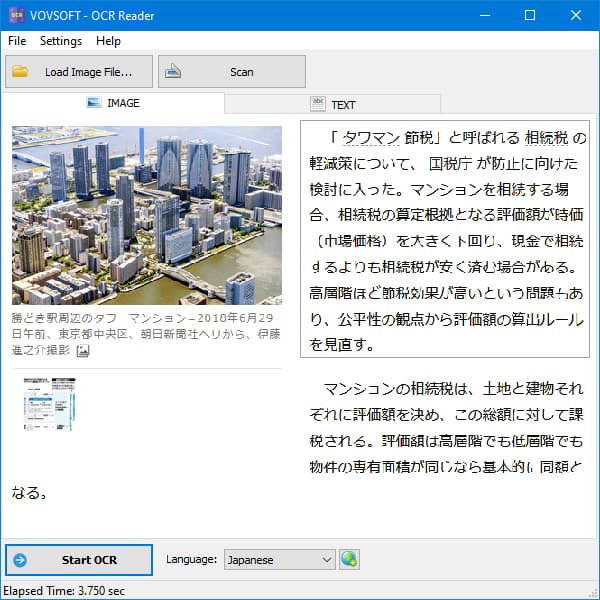Open the File menu
Image resolution: width=600 pixels, height=600 pixels.
tap(17, 41)
